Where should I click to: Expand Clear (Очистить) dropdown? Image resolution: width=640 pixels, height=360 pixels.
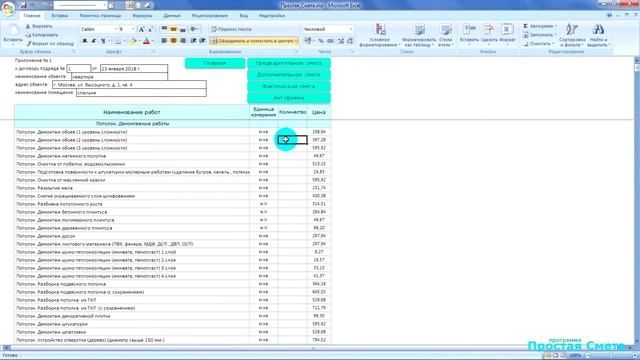click(553, 43)
